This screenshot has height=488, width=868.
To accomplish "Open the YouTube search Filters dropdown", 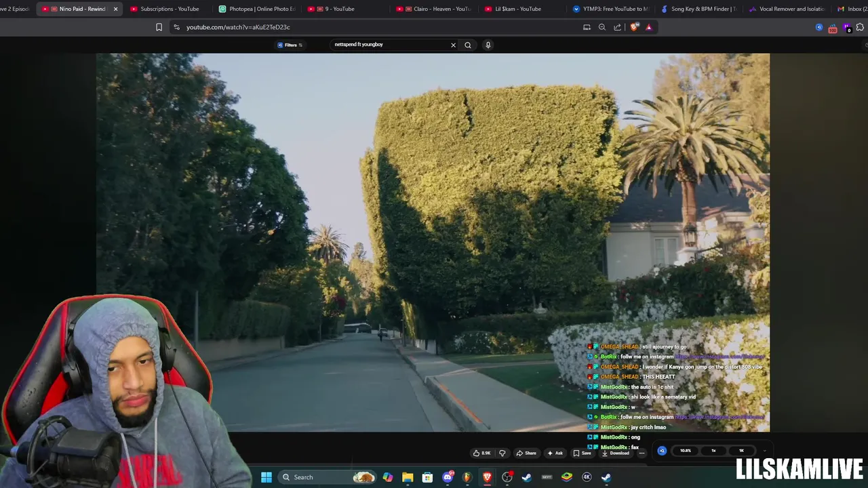I will [290, 45].
